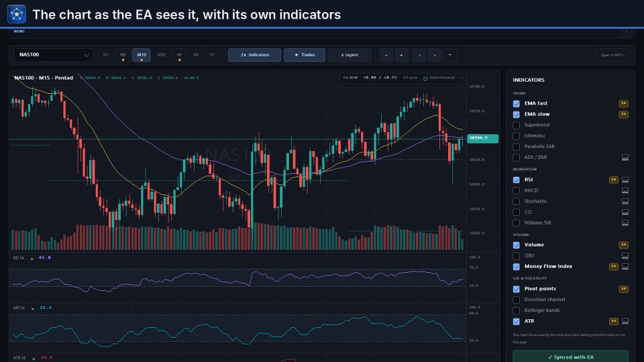Enable the MACD indicator checkbox
Image resolution: width=644 pixels, height=362 pixels.
[x=517, y=191]
